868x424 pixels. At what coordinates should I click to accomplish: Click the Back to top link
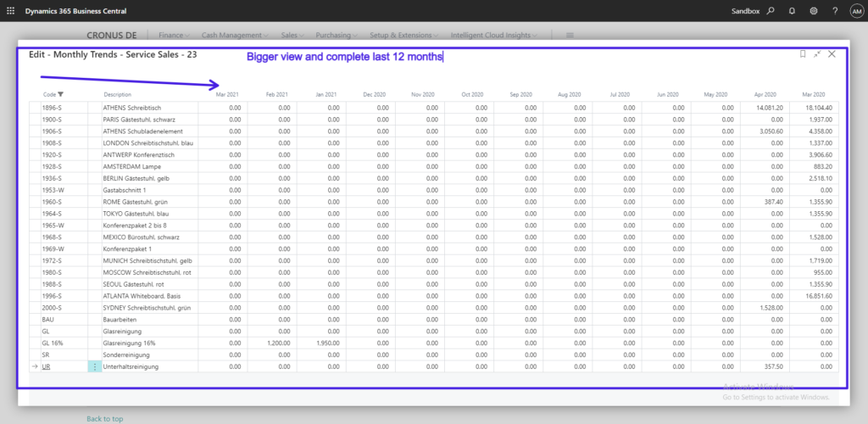(x=104, y=419)
